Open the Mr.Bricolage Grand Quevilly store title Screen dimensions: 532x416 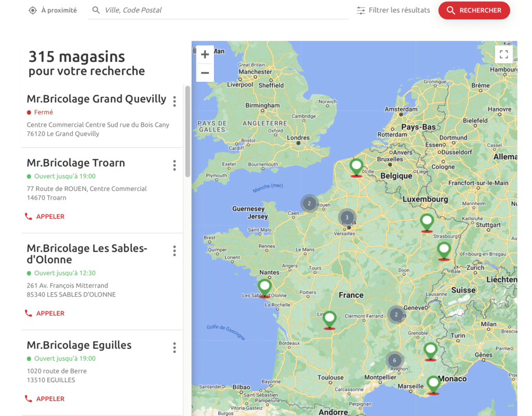coord(96,99)
